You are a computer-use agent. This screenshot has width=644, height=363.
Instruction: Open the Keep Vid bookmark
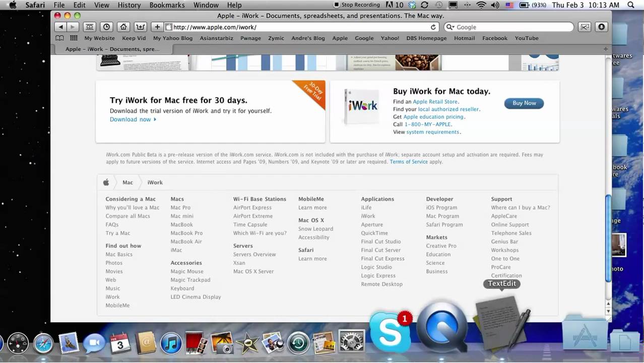[x=134, y=38]
